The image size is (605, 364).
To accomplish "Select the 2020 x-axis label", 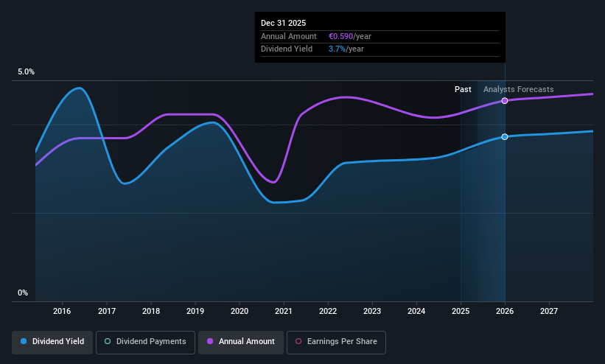I will (239, 311).
